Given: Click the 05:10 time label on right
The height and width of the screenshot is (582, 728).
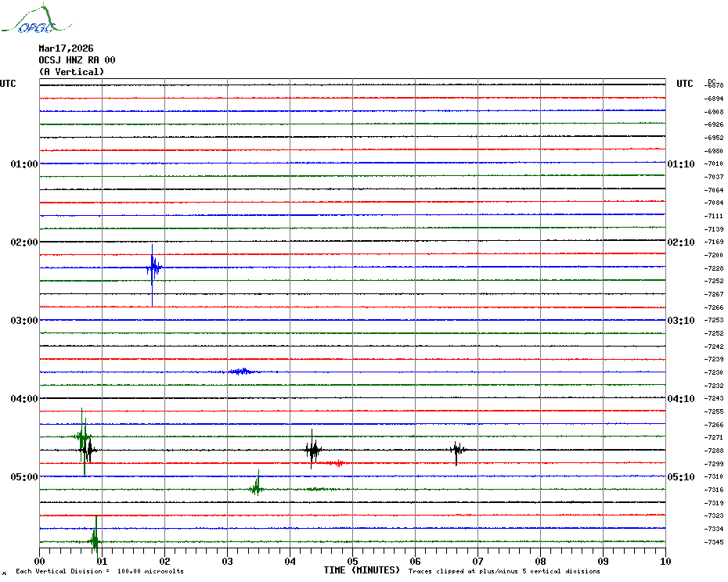Looking at the screenshot, I should click(680, 477).
